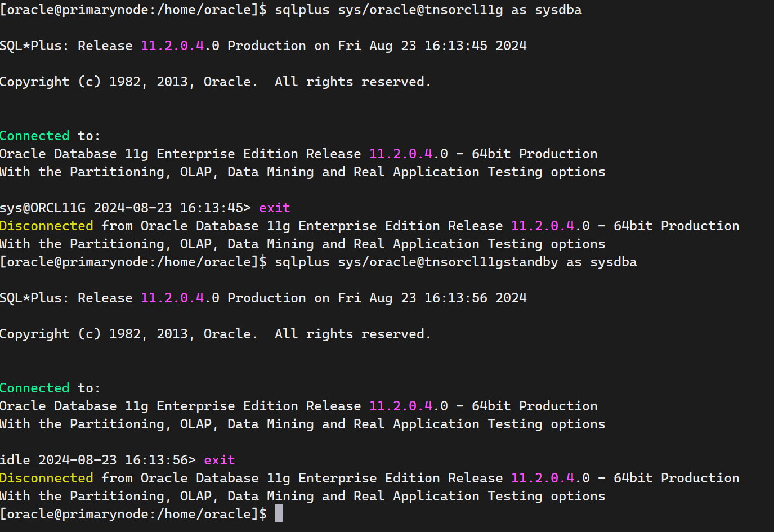Click the terminal cursor block at the final prompt
Image resolution: width=774 pixels, height=532 pixels.
279,513
